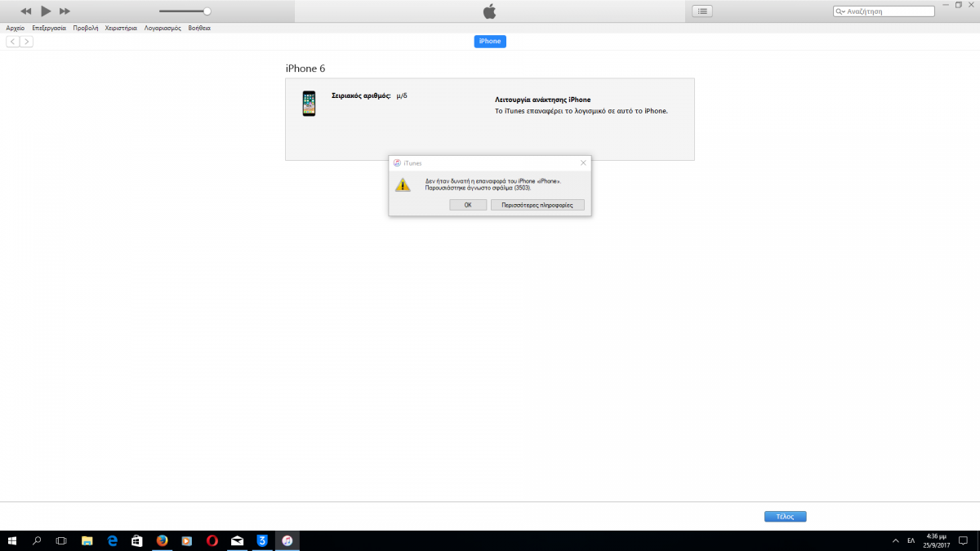
Task: Open the blue shield 3 taskbar icon
Action: [x=262, y=540]
